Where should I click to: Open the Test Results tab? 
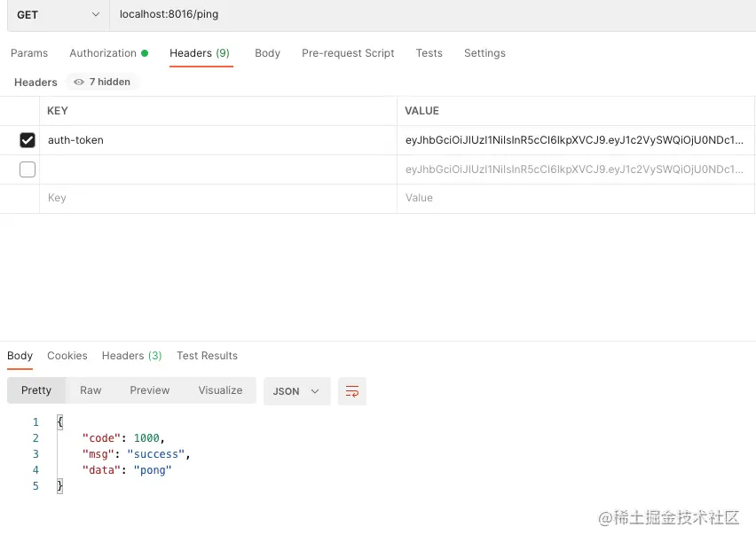[x=207, y=356]
